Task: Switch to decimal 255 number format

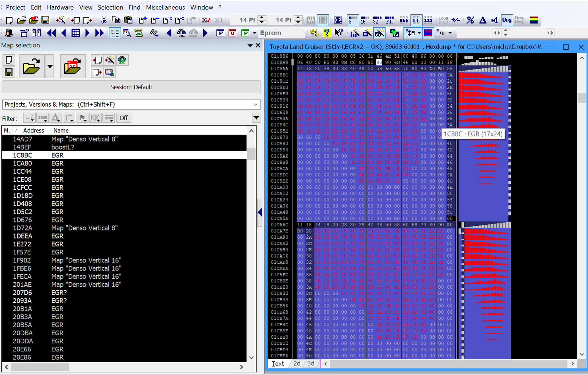Action: pos(404,20)
